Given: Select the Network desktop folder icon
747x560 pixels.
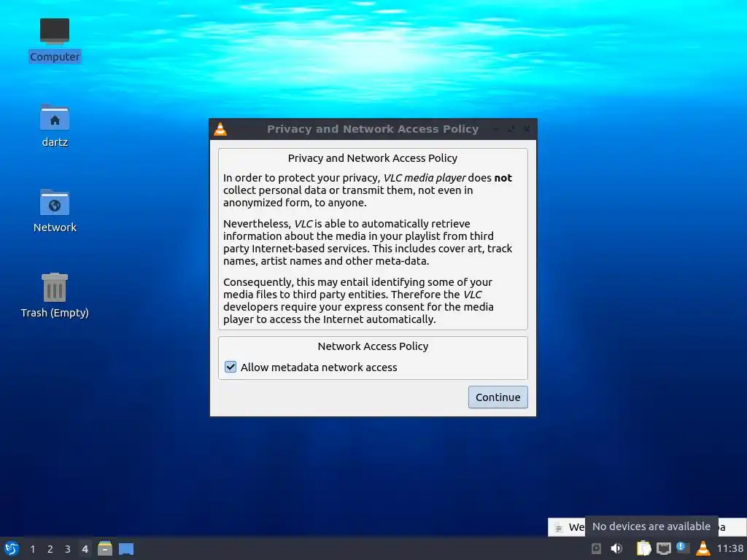Looking at the screenshot, I should pos(55,211).
